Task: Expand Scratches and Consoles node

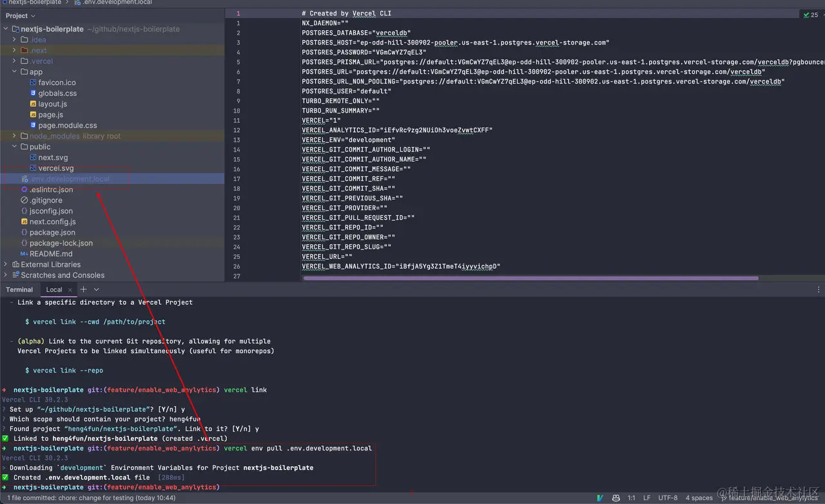Action: [6, 275]
